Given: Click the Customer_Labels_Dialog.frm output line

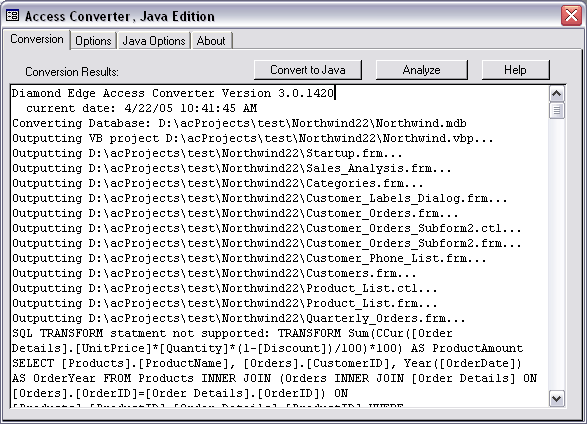Looking at the screenshot, I should click(x=260, y=198).
